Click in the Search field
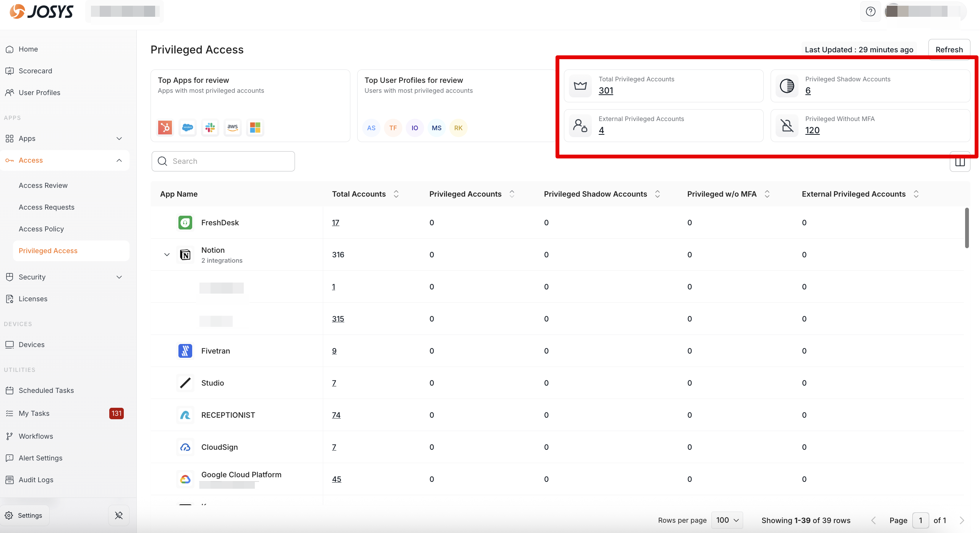The height and width of the screenshot is (533, 980). click(x=229, y=161)
